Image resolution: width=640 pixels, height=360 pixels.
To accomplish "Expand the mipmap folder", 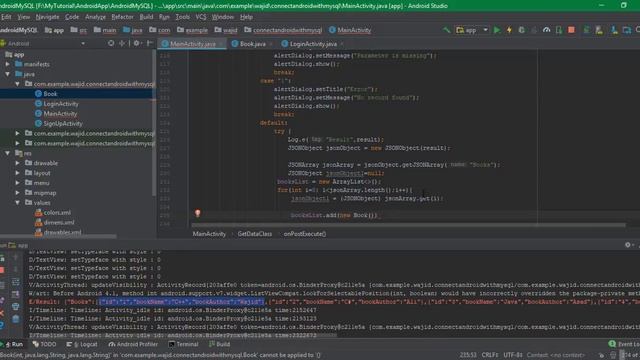I will click(18, 193).
